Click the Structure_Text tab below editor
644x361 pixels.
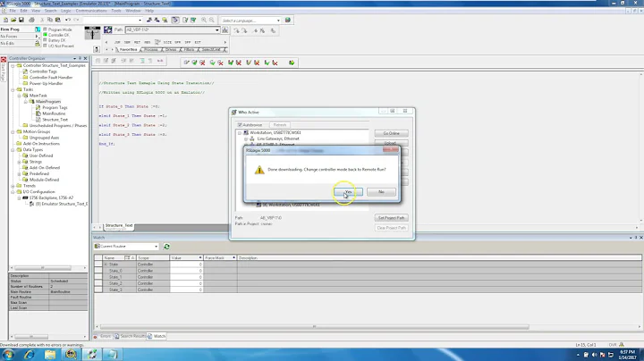[x=119, y=225]
